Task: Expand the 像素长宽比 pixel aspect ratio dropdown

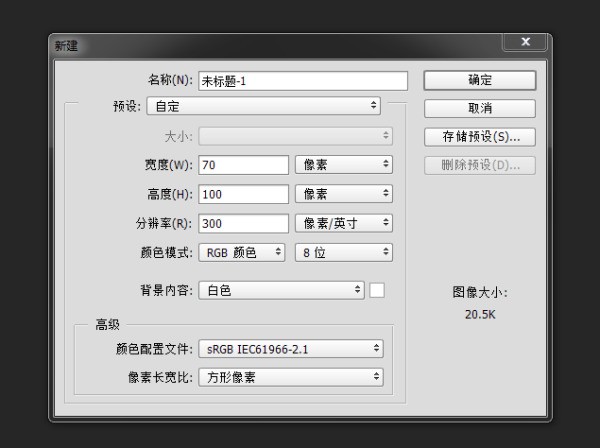Action: pyautogui.click(x=290, y=377)
